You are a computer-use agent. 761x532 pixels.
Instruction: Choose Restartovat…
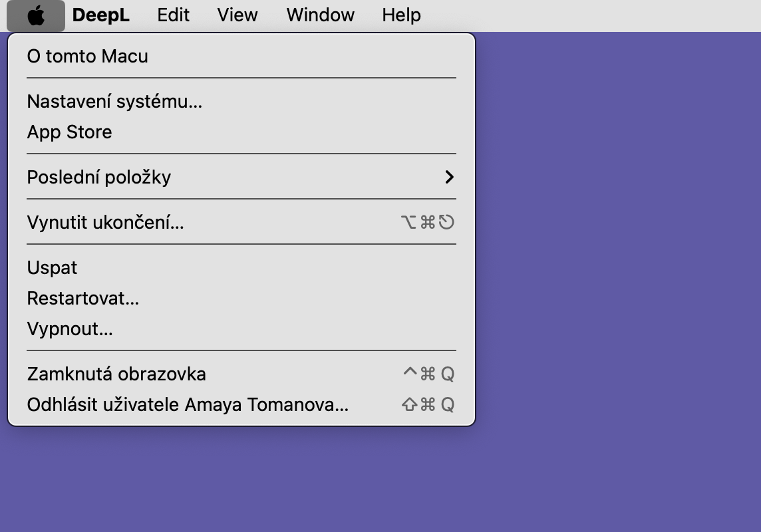[x=241, y=298]
